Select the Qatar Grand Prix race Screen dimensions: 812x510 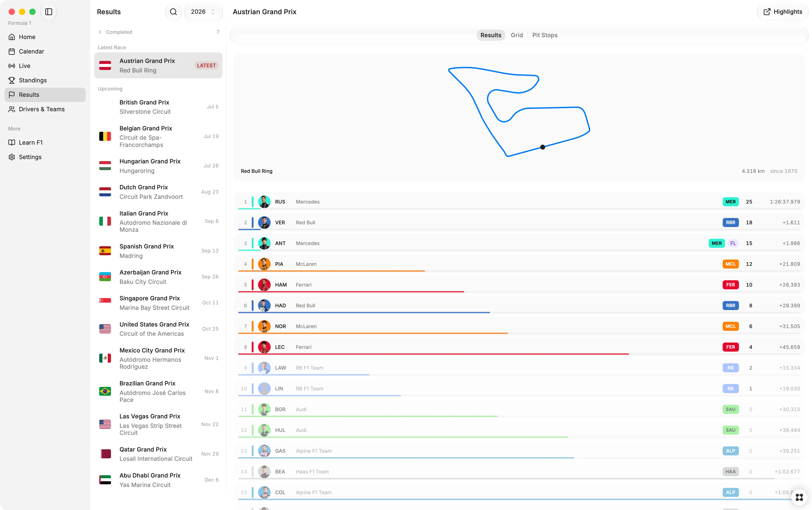click(158, 454)
